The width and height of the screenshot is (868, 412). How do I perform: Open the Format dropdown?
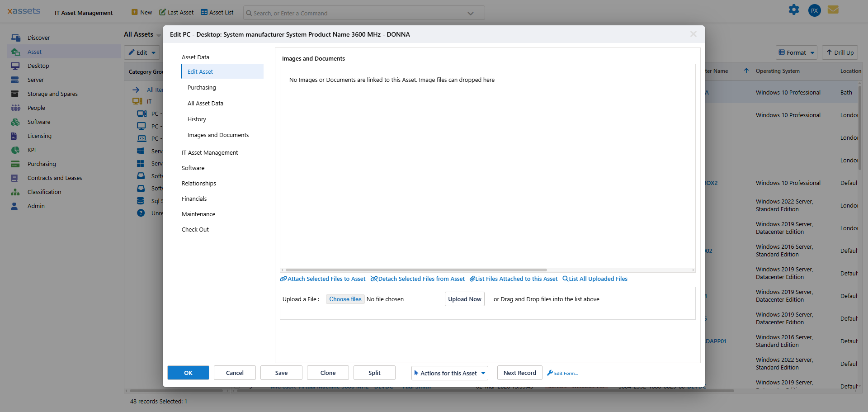click(796, 52)
